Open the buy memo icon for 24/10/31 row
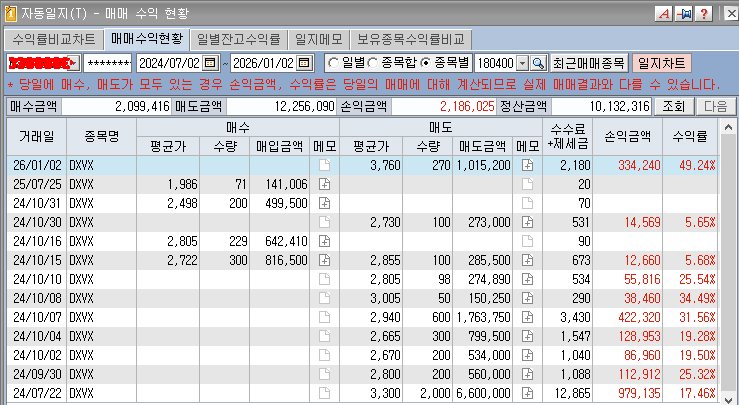The width and height of the screenshot is (739, 405). point(324,203)
